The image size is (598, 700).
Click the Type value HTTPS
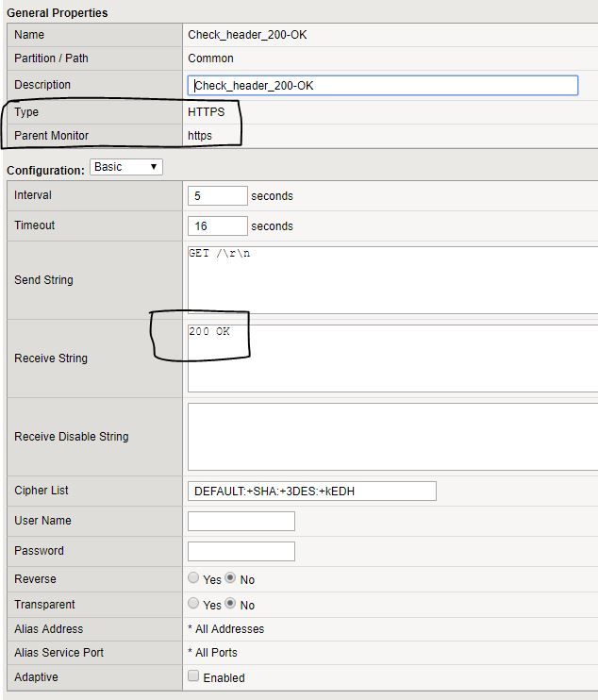pos(206,112)
